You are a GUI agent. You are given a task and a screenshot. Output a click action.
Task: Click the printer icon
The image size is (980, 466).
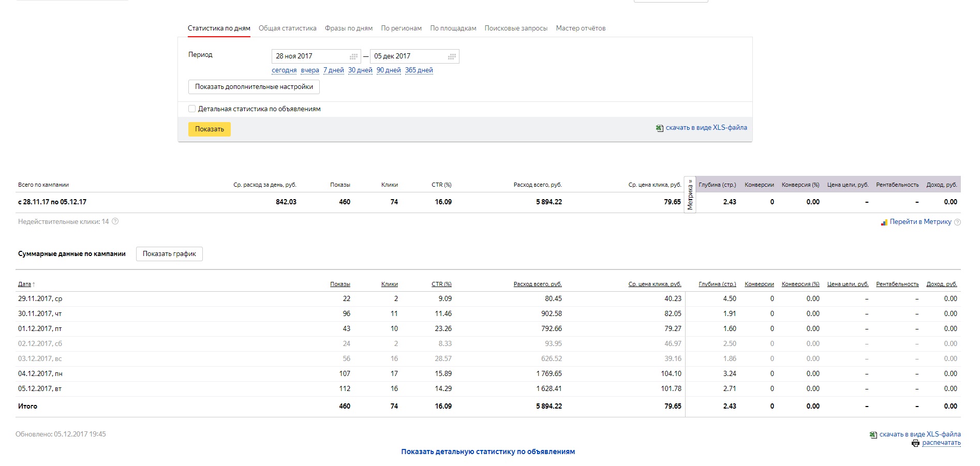pos(915,443)
